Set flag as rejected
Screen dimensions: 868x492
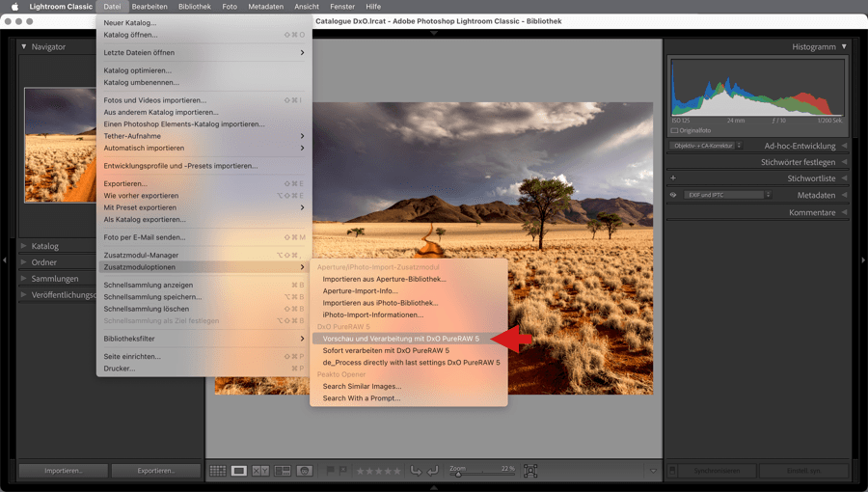pos(343,471)
